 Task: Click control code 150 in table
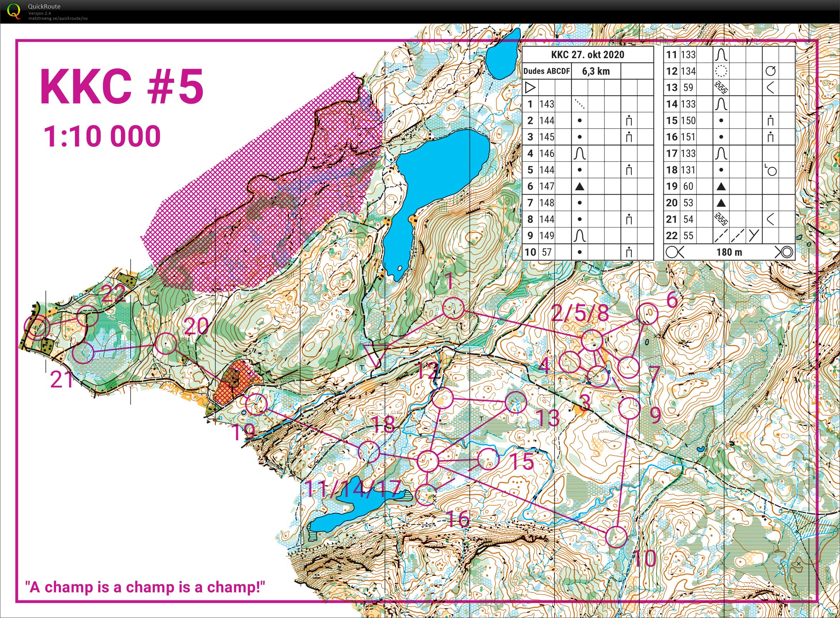pyautogui.click(x=688, y=120)
